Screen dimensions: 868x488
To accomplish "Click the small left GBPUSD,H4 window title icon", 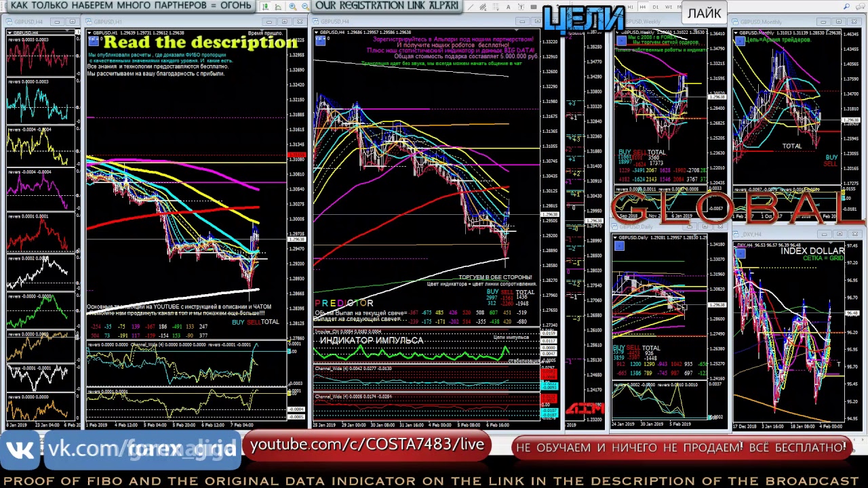I will click(9, 22).
